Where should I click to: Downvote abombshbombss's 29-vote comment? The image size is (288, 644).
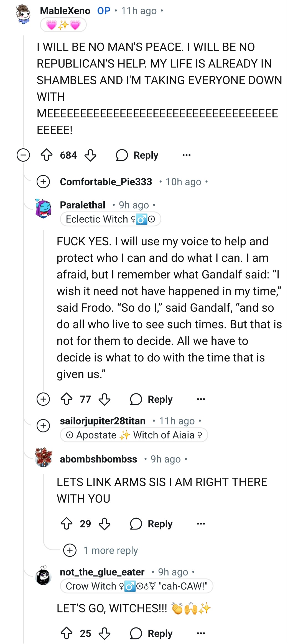click(x=105, y=524)
